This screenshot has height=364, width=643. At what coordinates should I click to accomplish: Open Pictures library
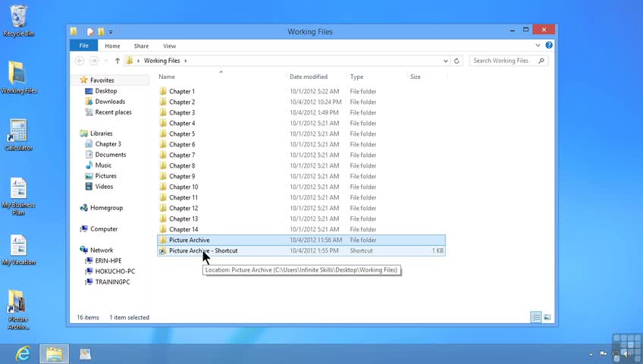[x=106, y=176]
